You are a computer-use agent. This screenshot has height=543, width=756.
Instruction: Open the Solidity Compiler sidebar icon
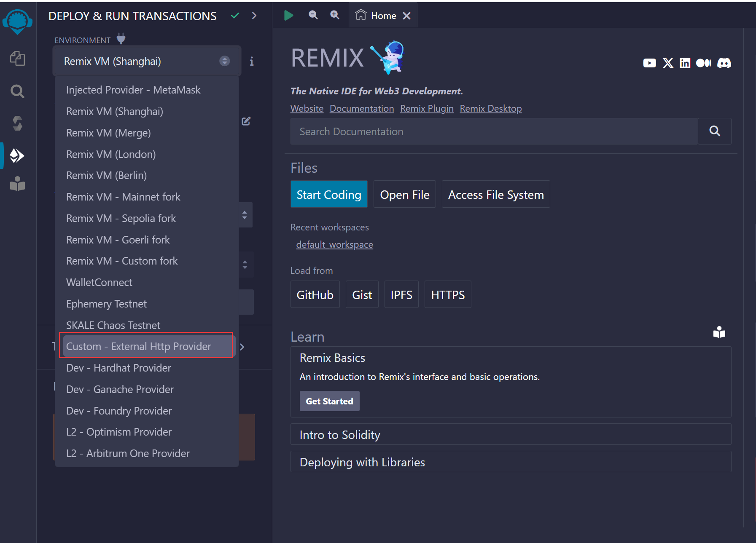click(17, 123)
